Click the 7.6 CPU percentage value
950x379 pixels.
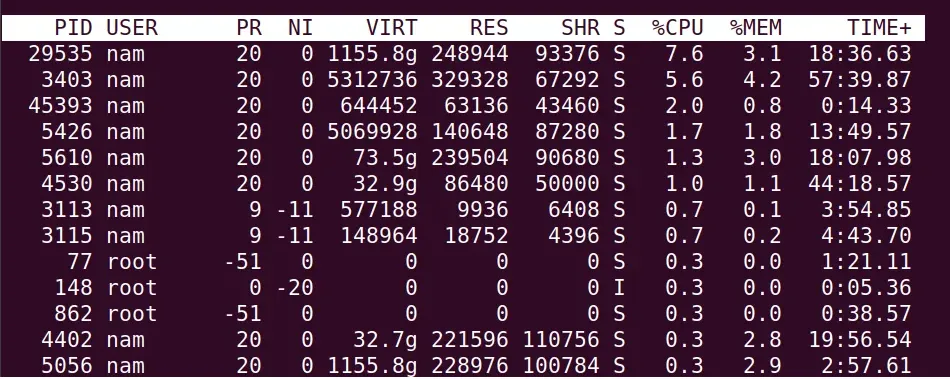(684, 54)
